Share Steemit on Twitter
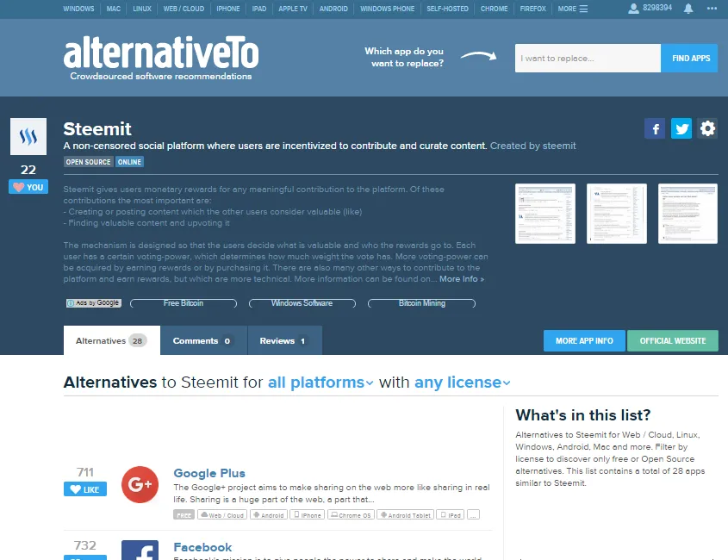The image size is (728, 560). point(681,128)
